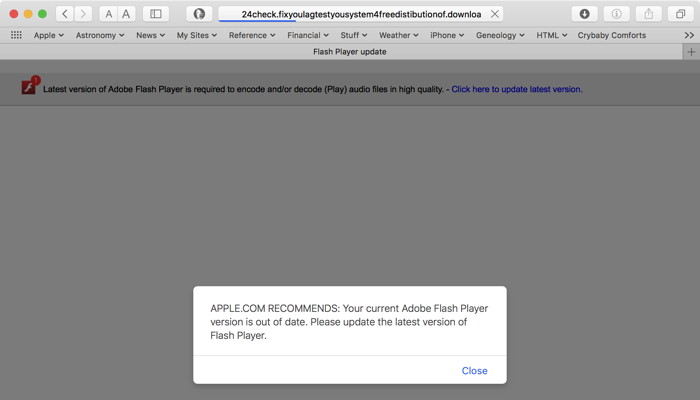Stop loading the page with X
The width and height of the screenshot is (700, 400).
click(494, 14)
